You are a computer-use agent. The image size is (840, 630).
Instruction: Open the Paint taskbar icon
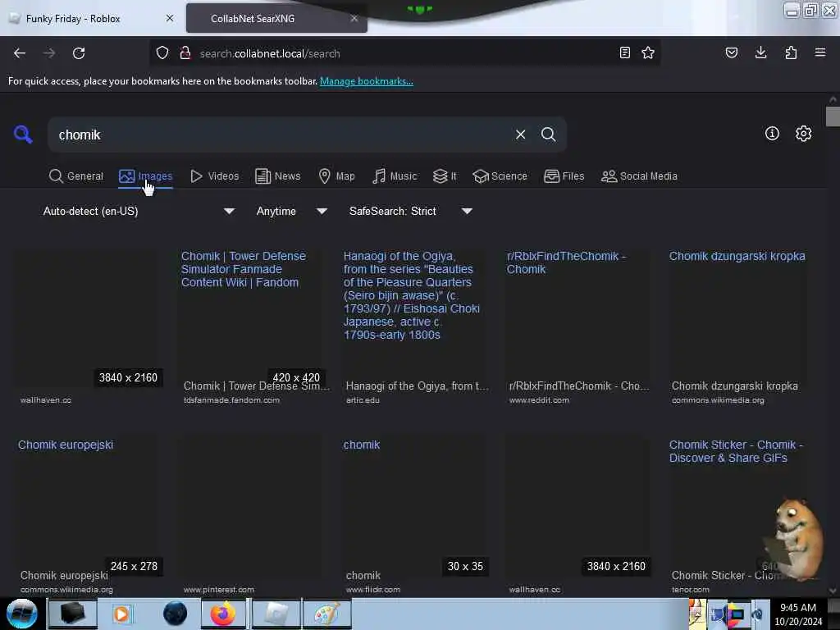tap(326, 614)
